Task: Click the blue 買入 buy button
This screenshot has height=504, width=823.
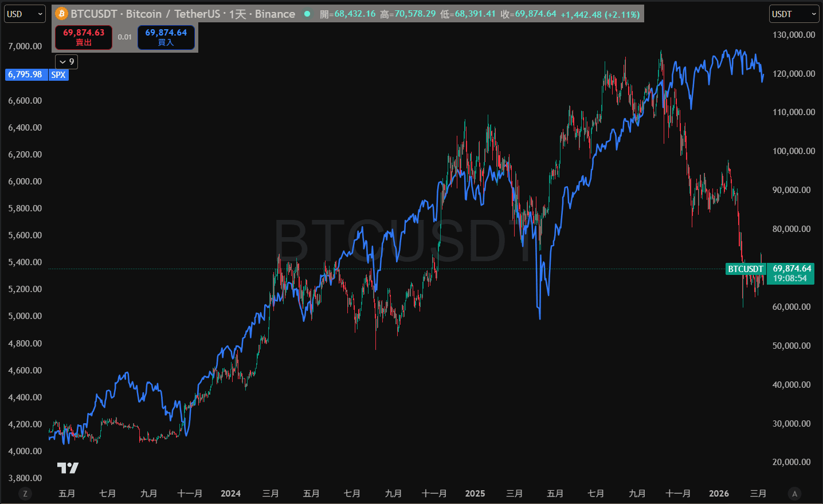Action: pos(166,37)
